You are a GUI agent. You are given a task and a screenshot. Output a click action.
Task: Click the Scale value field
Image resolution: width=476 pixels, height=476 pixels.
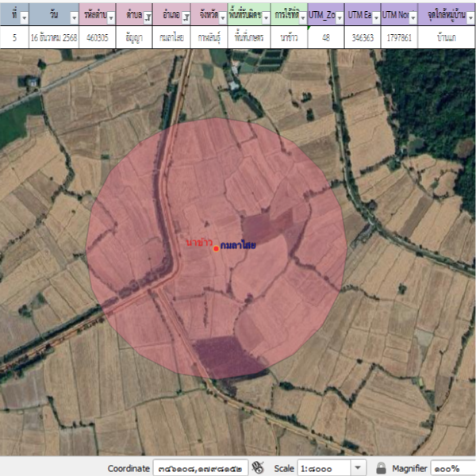click(x=324, y=468)
